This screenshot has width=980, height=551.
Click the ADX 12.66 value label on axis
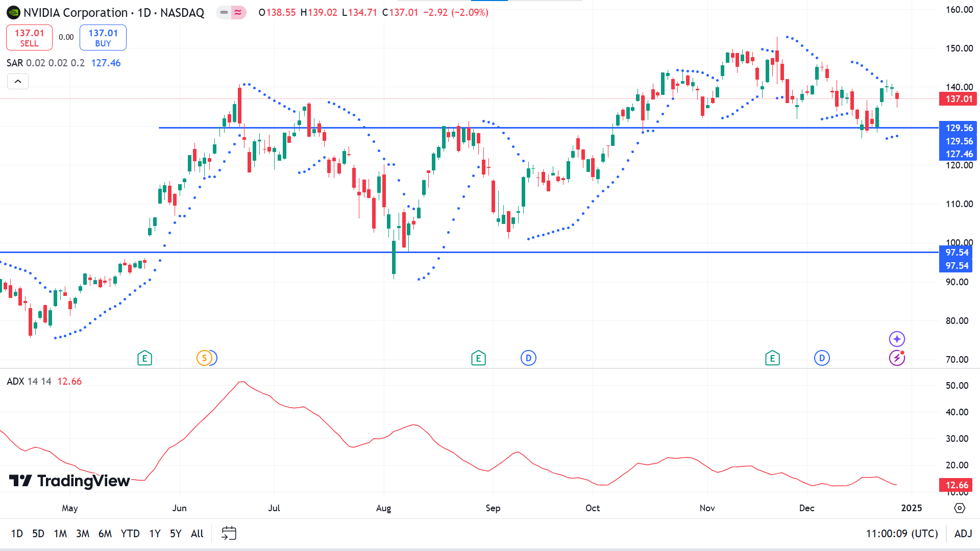[957, 485]
